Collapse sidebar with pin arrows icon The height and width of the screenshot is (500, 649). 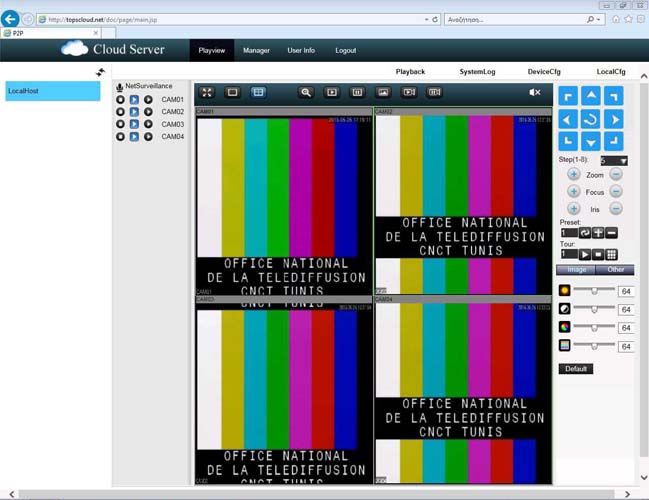pyautogui.click(x=100, y=72)
